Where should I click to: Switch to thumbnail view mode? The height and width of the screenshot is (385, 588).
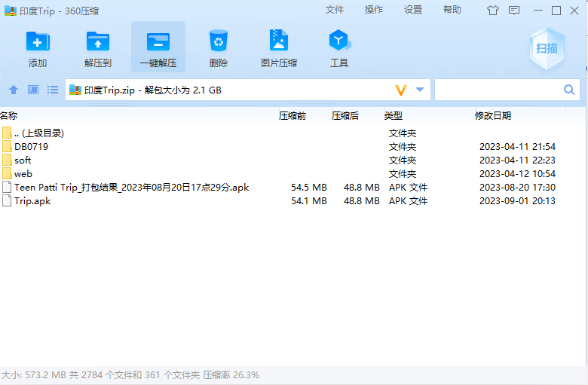(x=33, y=90)
